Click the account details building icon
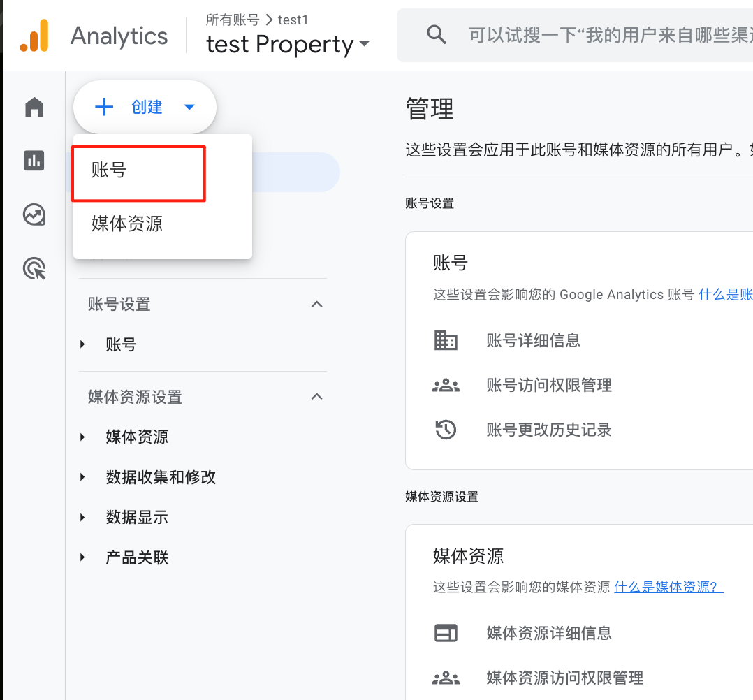Image resolution: width=753 pixels, height=700 pixels. point(446,341)
